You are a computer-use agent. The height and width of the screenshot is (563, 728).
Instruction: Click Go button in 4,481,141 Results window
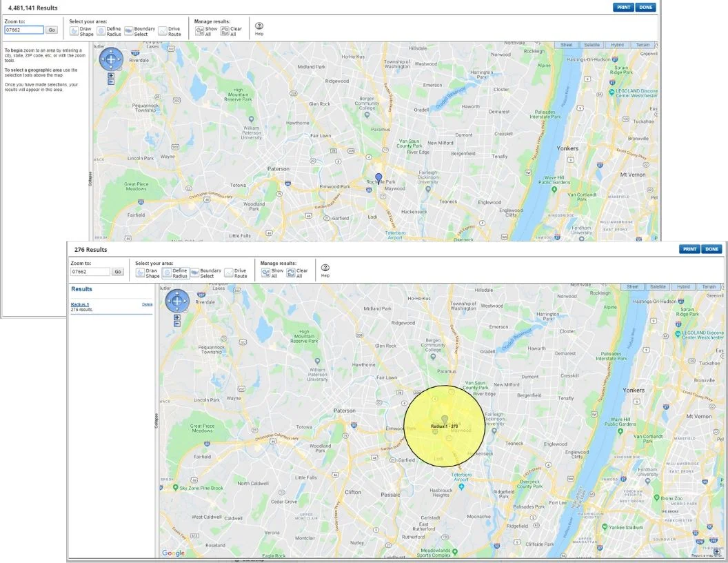[52, 30]
